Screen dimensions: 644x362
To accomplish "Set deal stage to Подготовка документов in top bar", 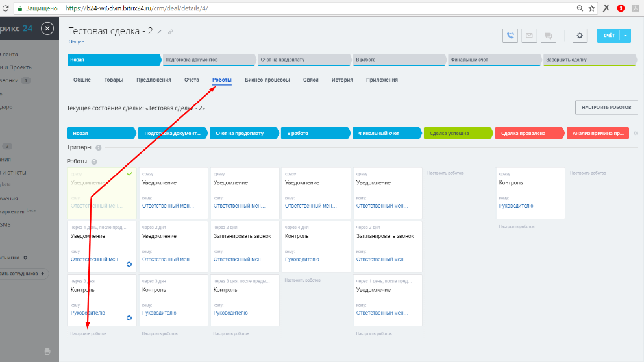I will click(x=210, y=60).
